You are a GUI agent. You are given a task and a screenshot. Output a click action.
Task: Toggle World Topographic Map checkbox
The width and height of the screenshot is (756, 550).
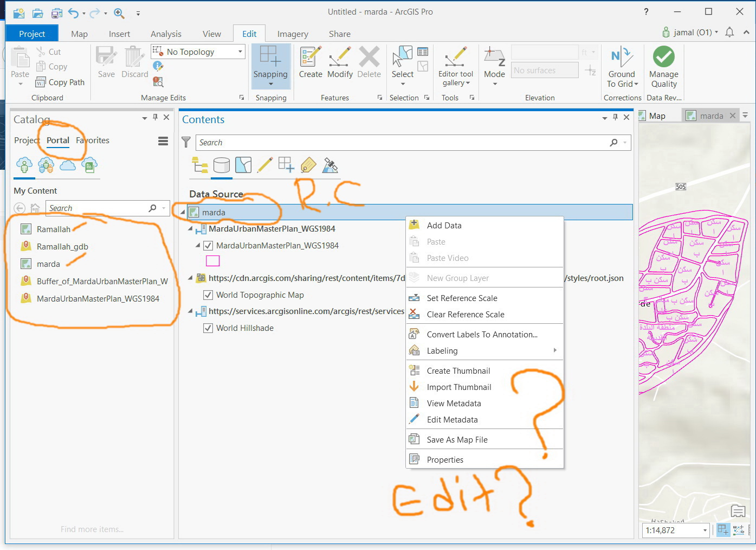tap(208, 295)
